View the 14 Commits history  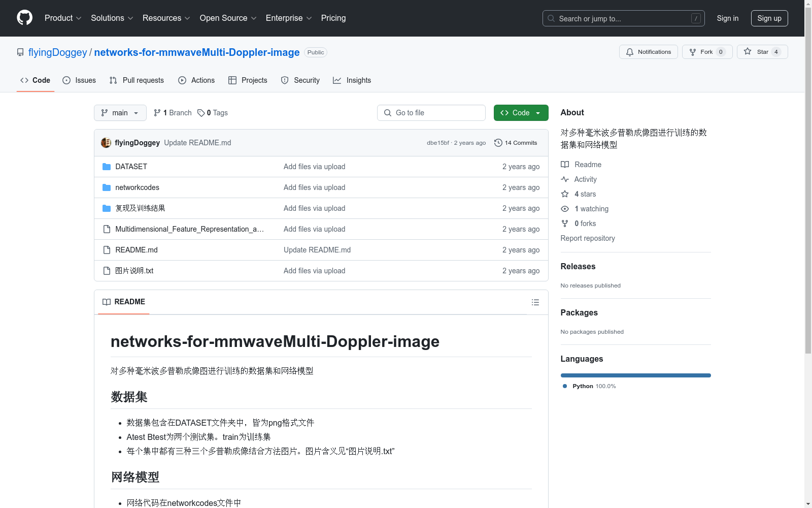pos(516,143)
